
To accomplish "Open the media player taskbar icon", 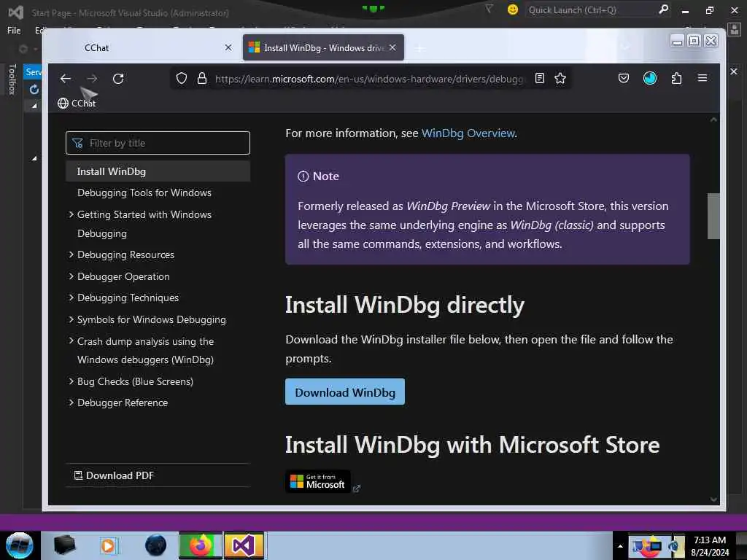I will click(109, 545).
